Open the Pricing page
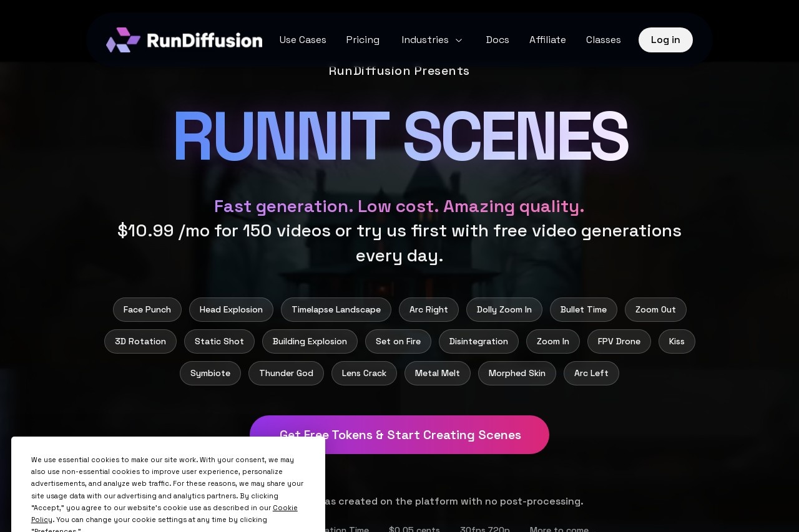This screenshot has width=799, height=532. click(363, 40)
